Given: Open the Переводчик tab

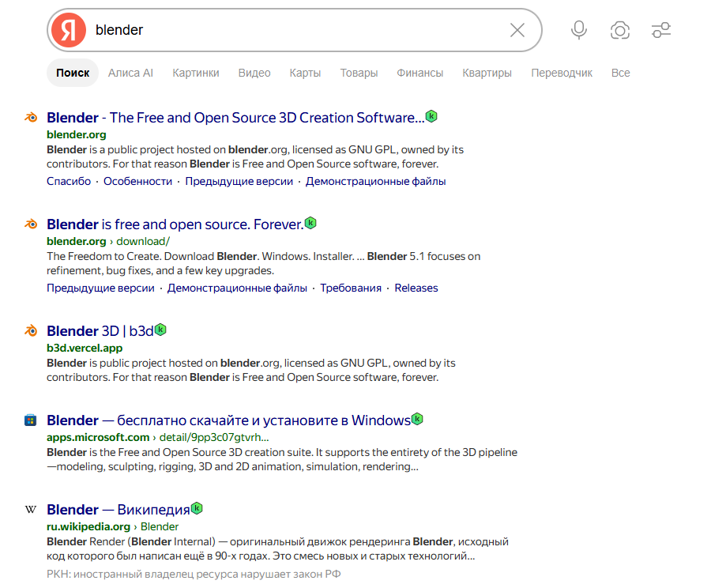Looking at the screenshot, I should (562, 73).
